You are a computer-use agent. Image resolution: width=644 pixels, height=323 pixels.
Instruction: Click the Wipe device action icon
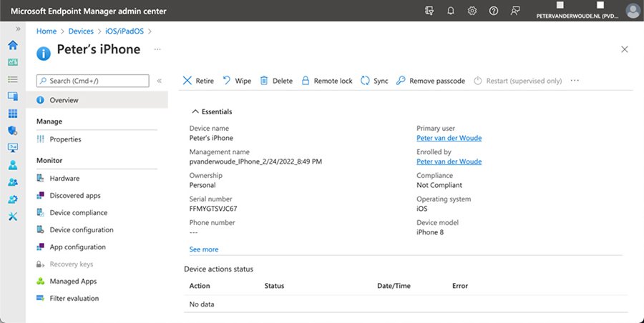click(227, 81)
